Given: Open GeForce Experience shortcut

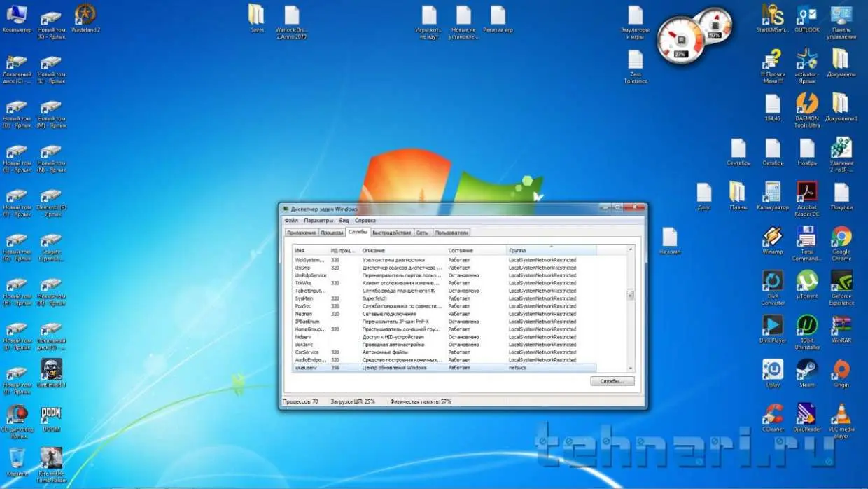Looking at the screenshot, I should tap(841, 288).
